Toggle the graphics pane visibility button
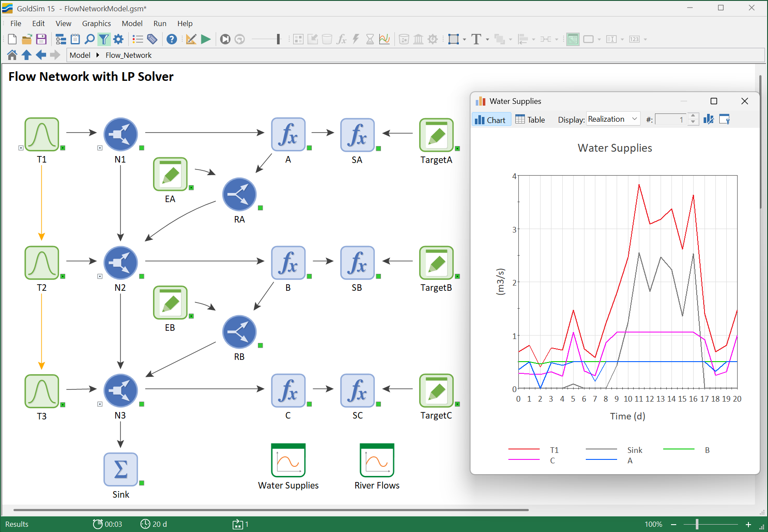The height and width of the screenshot is (532, 768). [x=572, y=39]
